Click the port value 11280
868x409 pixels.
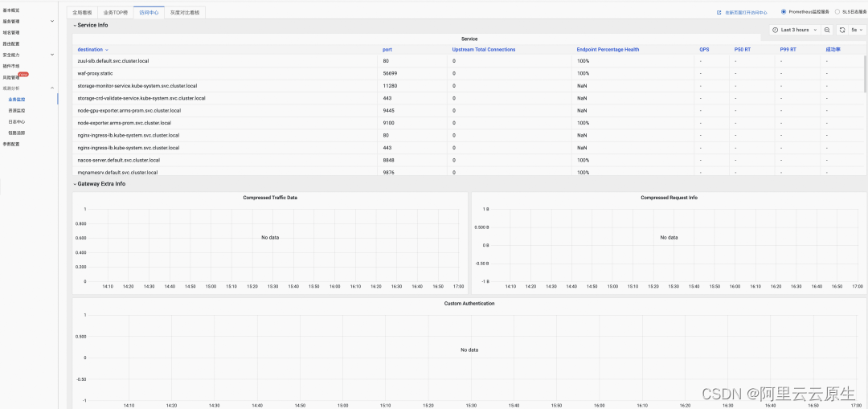point(390,86)
